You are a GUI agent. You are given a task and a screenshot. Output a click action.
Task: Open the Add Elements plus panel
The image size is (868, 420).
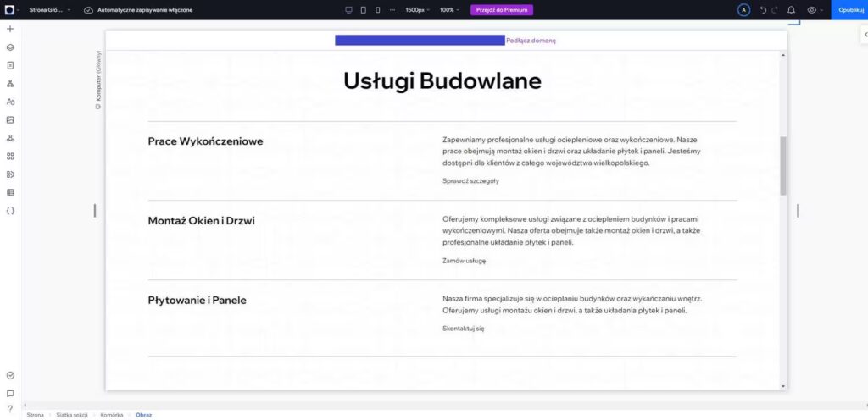click(x=10, y=29)
